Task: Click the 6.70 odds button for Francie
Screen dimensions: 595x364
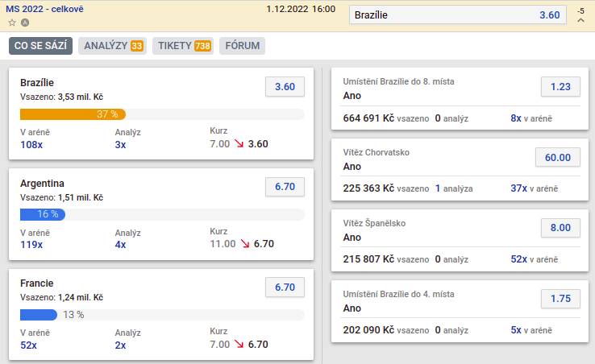Action: point(285,287)
